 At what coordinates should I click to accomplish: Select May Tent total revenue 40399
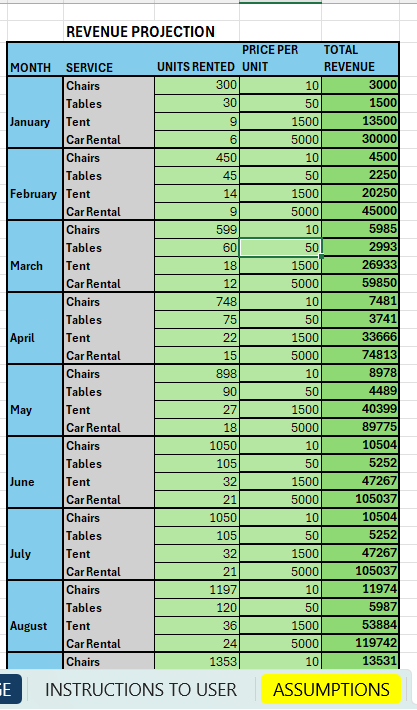360,409
